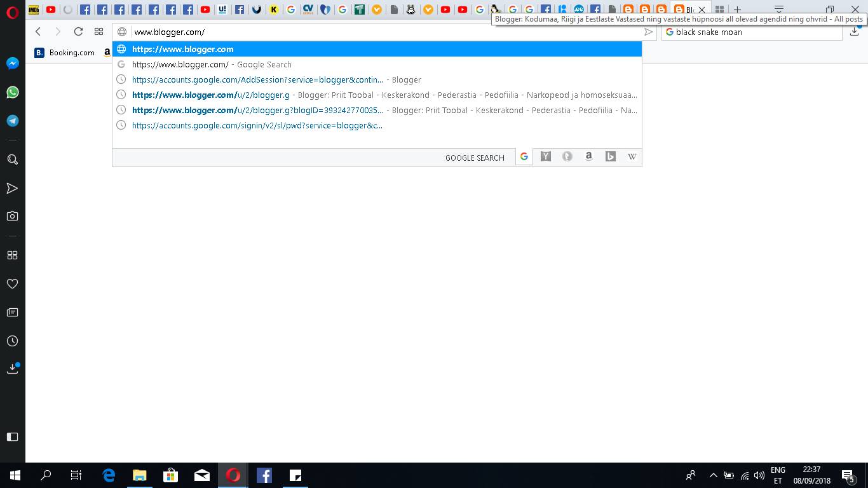This screenshot has height=488, width=868.
Task: Open the Mail app from the taskbar
Action: [201, 475]
